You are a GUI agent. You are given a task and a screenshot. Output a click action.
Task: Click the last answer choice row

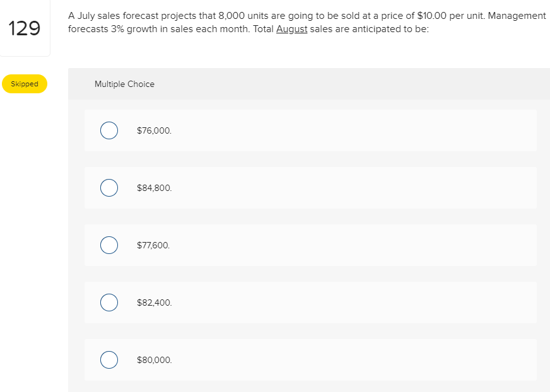point(310,360)
